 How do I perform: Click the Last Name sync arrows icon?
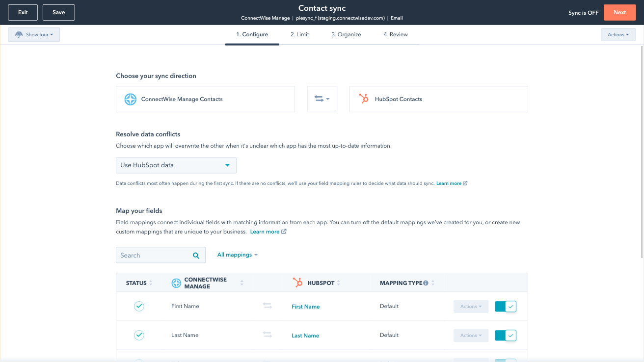click(268, 335)
